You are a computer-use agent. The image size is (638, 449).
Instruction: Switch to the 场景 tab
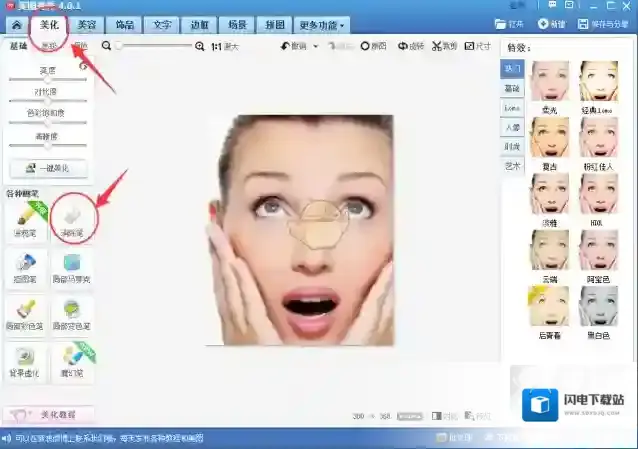237,25
